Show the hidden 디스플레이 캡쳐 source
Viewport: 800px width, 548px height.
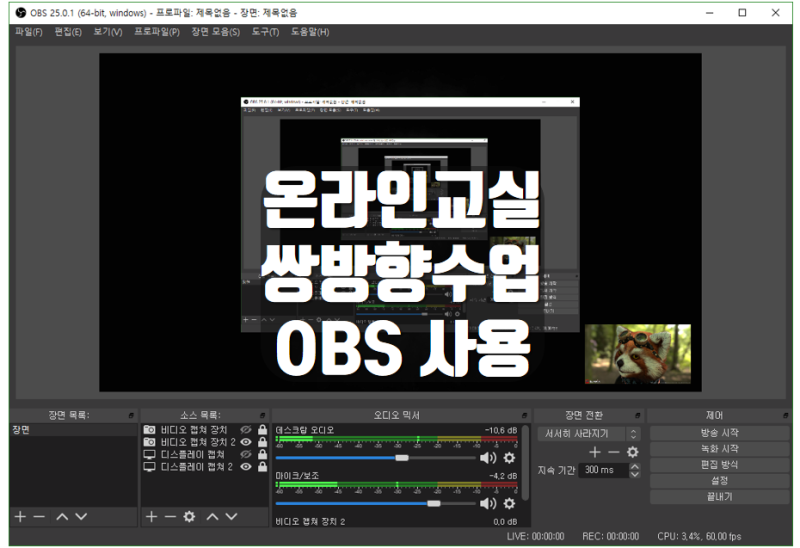coord(246,454)
